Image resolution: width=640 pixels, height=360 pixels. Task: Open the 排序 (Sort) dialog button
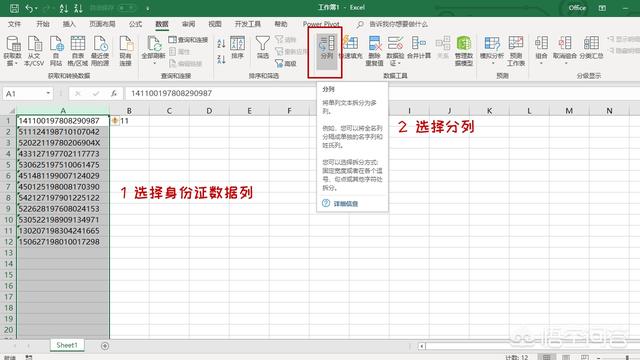click(237, 47)
